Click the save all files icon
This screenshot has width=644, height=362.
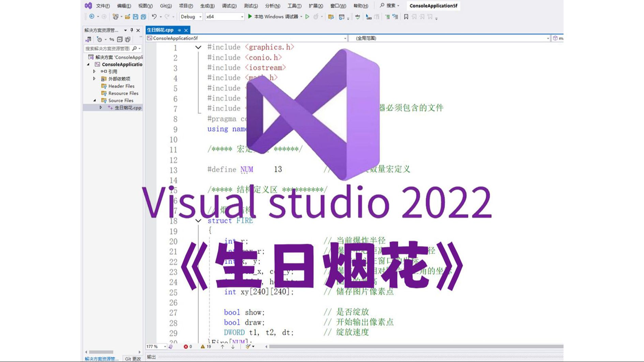coord(144,16)
